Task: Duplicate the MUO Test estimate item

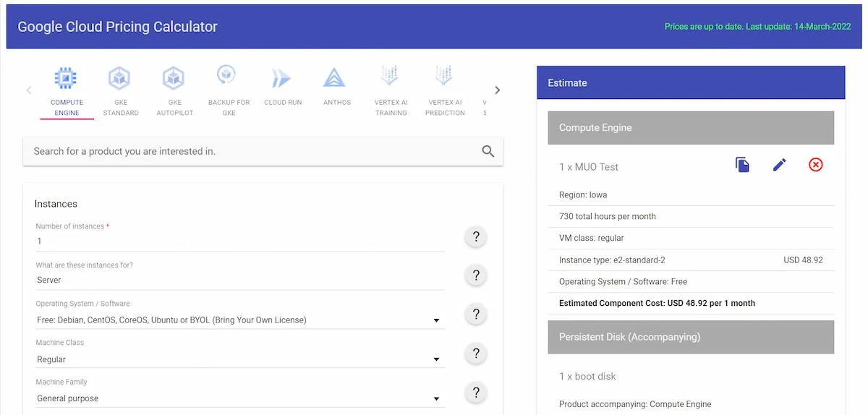Action: [x=742, y=165]
